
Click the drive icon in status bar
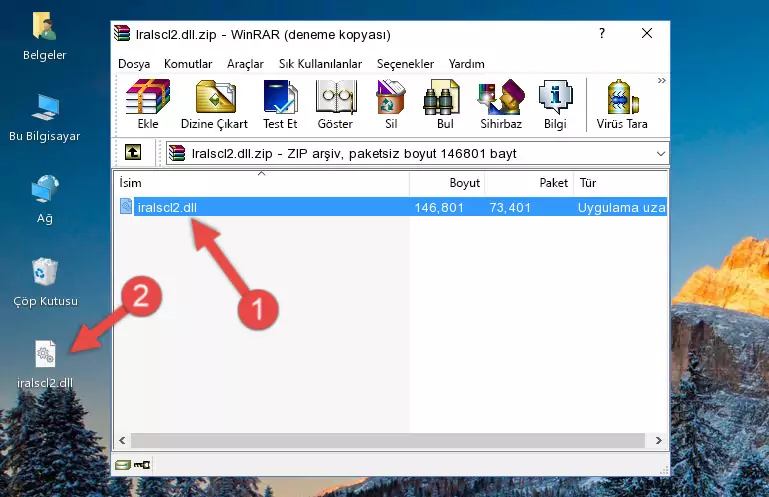pyautogui.click(x=123, y=464)
